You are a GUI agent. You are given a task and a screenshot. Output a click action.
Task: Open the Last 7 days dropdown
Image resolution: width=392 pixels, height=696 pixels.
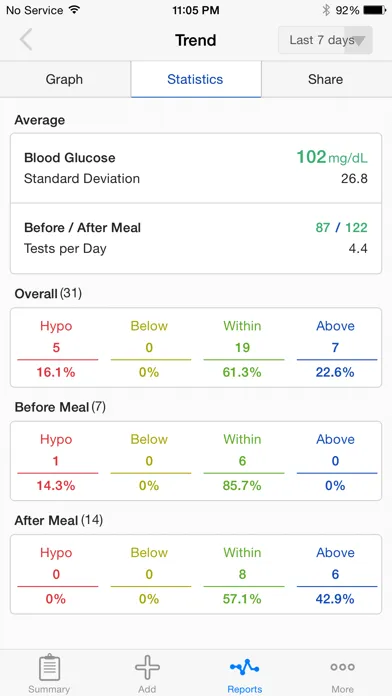[325, 40]
